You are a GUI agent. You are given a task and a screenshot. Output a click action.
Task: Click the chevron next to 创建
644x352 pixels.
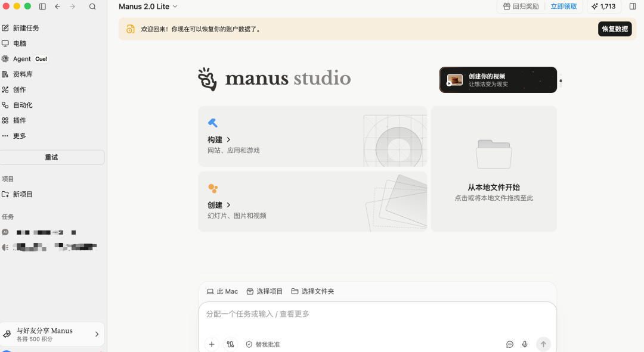coord(229,205)
